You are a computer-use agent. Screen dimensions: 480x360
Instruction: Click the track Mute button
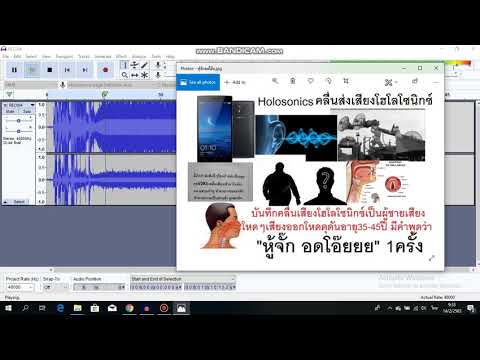[10, 111]
